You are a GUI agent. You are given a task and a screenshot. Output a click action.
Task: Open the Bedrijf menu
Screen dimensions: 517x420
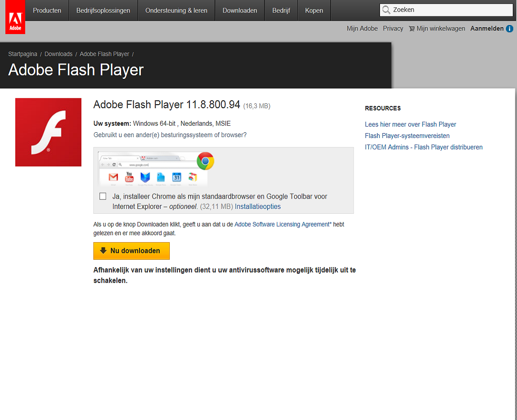281,10
